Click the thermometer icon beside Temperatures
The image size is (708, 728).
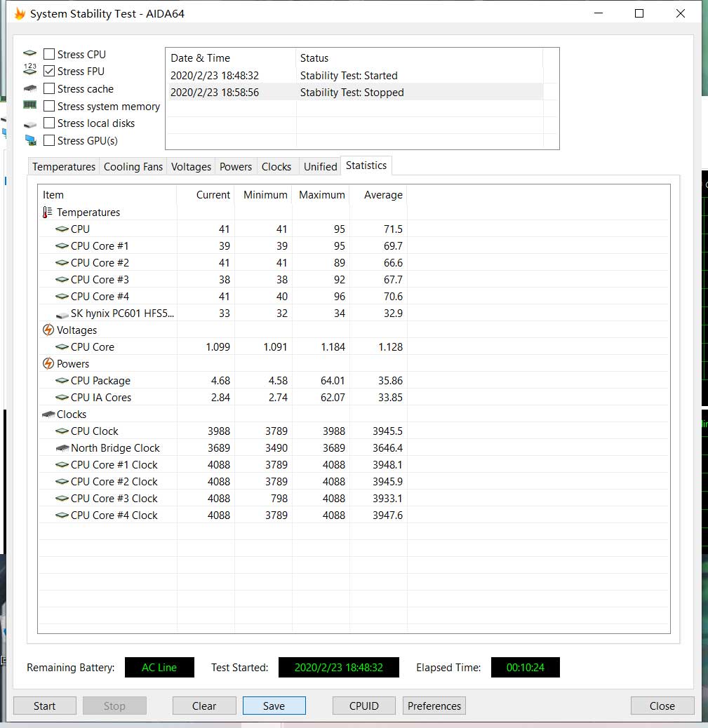click(48, 213)
